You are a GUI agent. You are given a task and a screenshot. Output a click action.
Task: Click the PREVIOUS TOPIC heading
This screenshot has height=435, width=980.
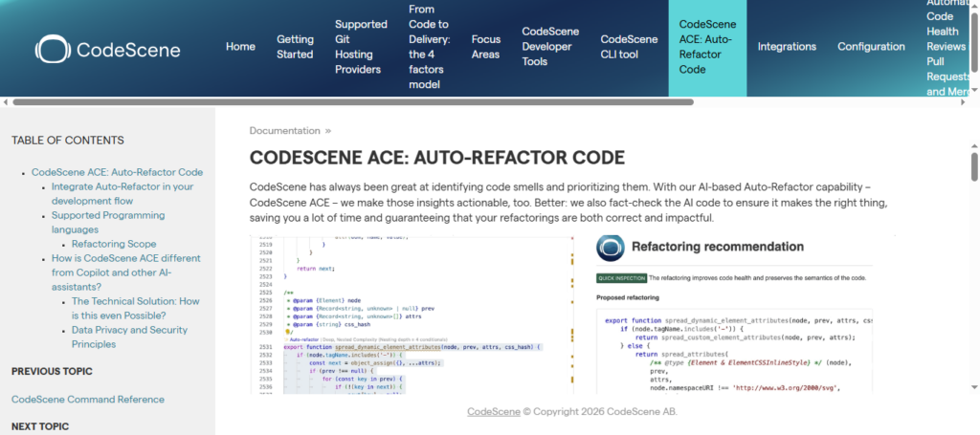[52, 371]
